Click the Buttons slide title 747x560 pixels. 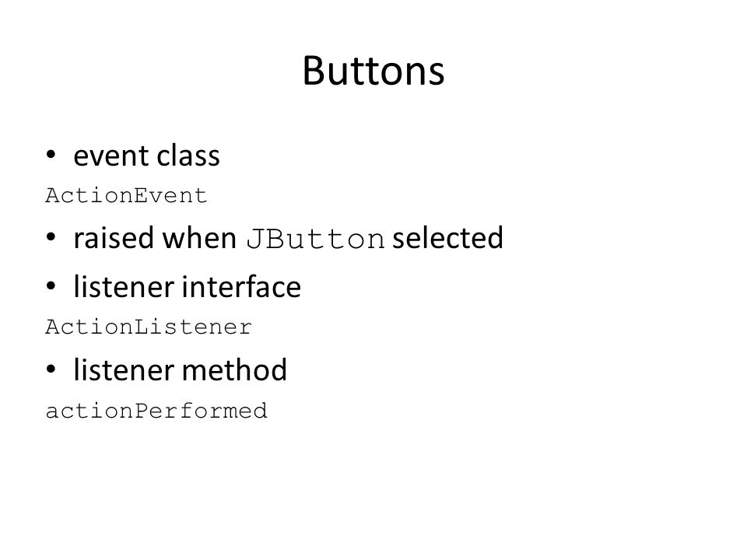[373, 71]
